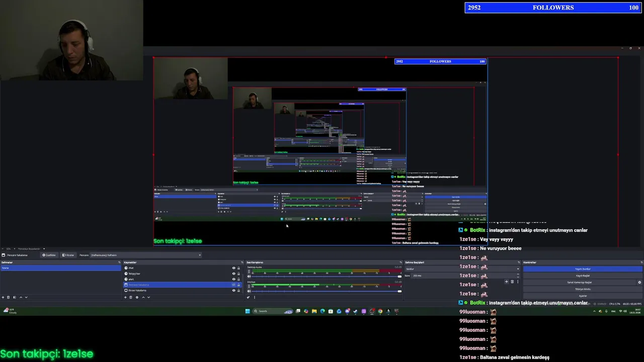Hide the takipçi bar source

coord(233,274)
